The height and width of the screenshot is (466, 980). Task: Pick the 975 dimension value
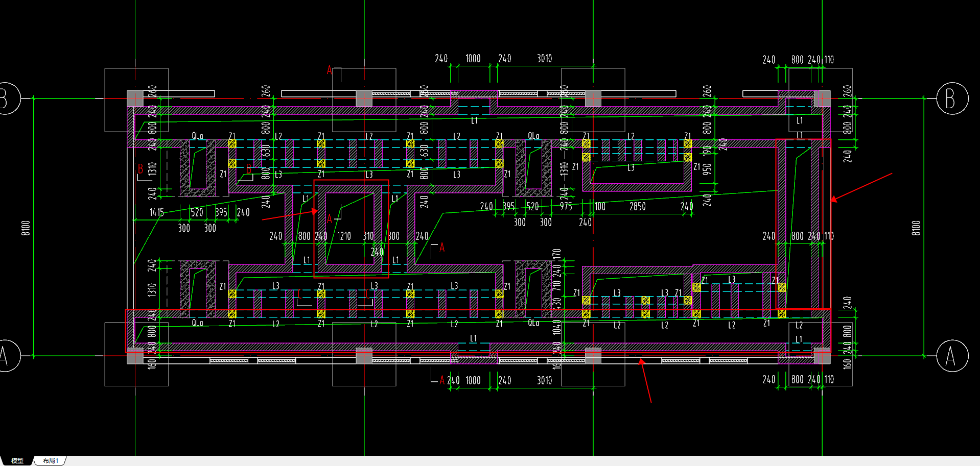click(x=566, y=206)
